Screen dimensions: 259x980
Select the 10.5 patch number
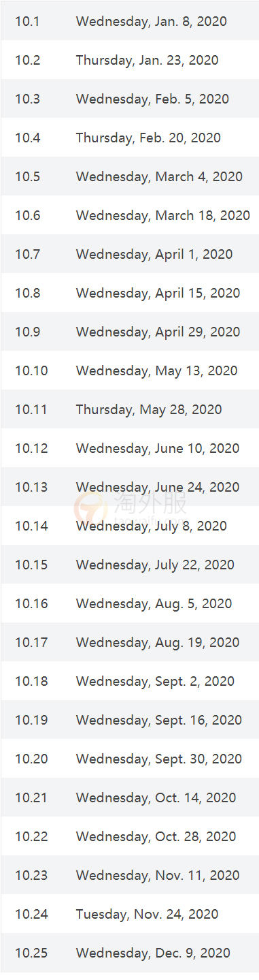tap(27, 176)
